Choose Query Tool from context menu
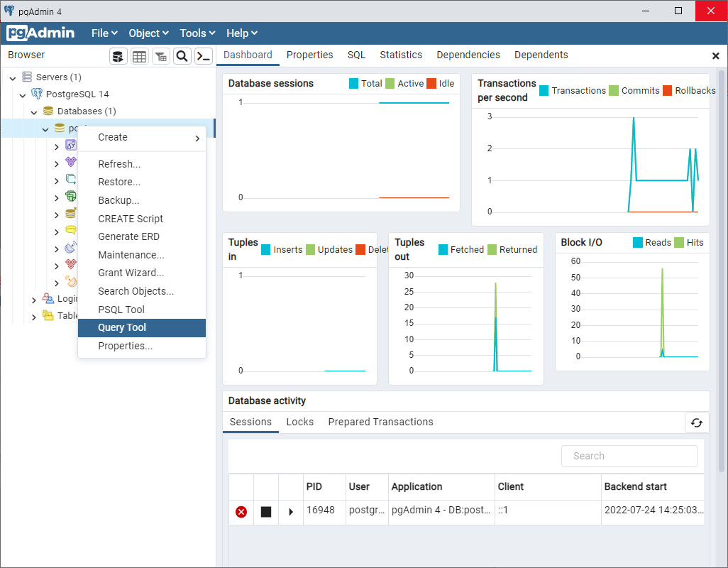 tap(142, 327)
